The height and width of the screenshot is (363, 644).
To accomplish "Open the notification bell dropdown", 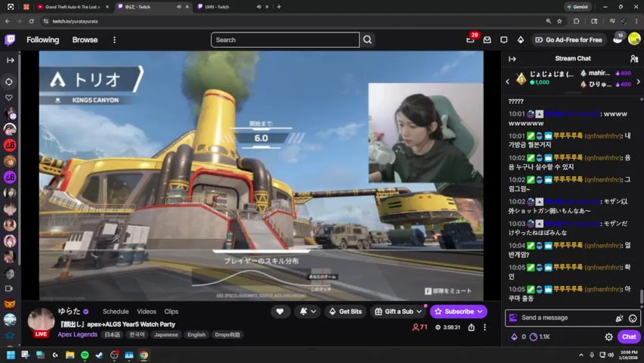I will pos(308,312).
